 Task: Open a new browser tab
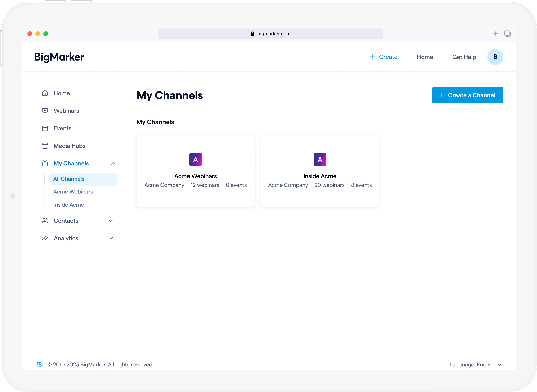[x=496, y=34]
